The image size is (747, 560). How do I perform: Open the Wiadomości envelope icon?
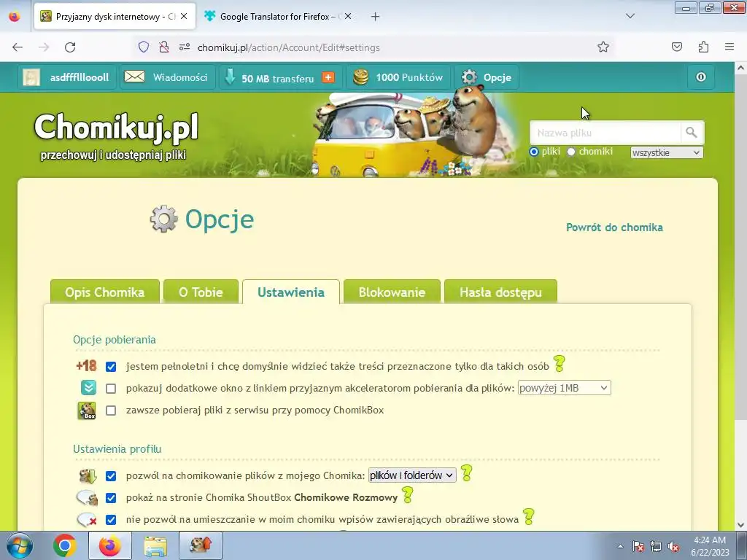[x=134, y=77]
